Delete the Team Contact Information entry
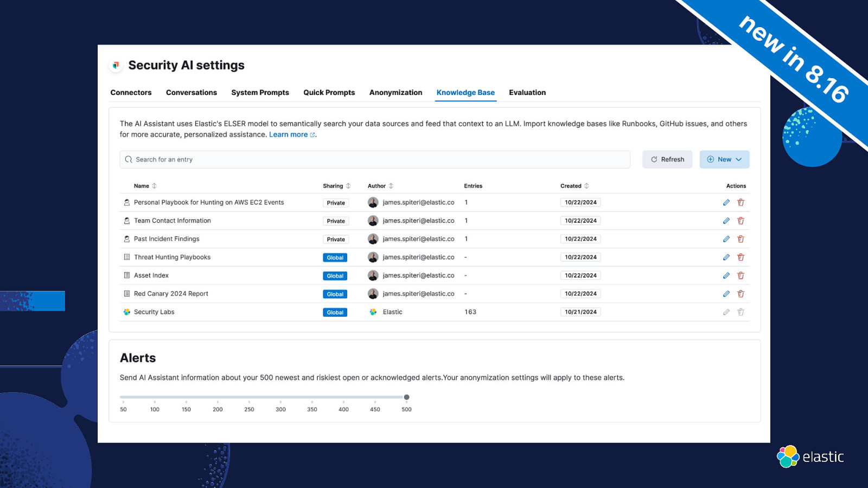Image resolution: width=868 pixels, height=488 pixels. coord(741,221)
